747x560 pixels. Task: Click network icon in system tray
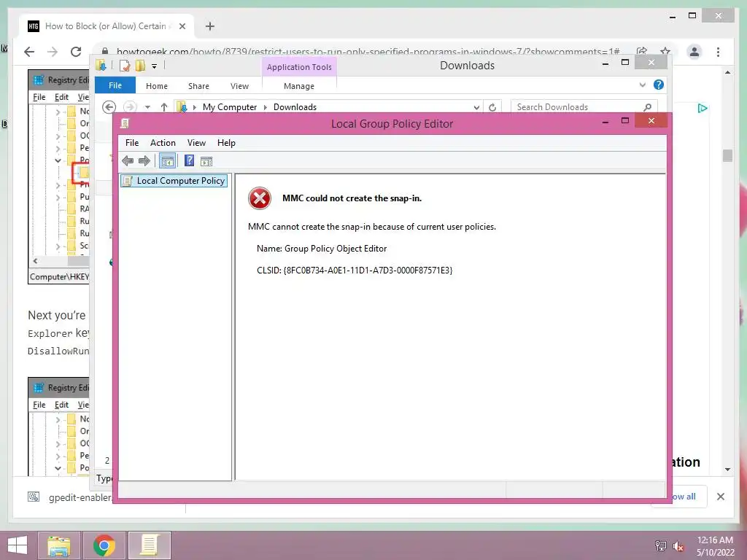click(661, 545)
